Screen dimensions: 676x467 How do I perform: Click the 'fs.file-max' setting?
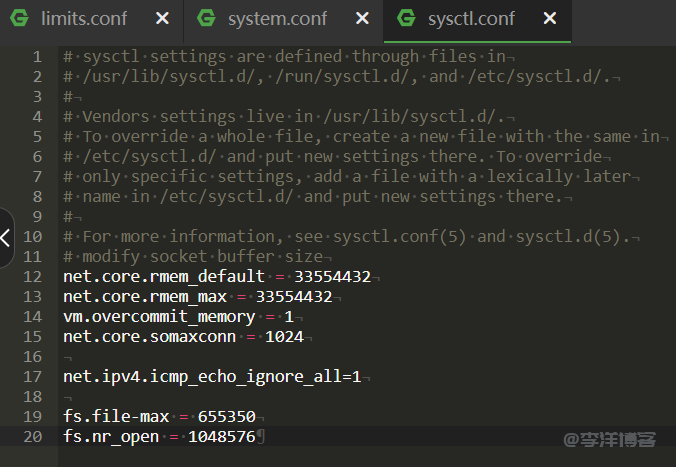[x=116, y=417]
